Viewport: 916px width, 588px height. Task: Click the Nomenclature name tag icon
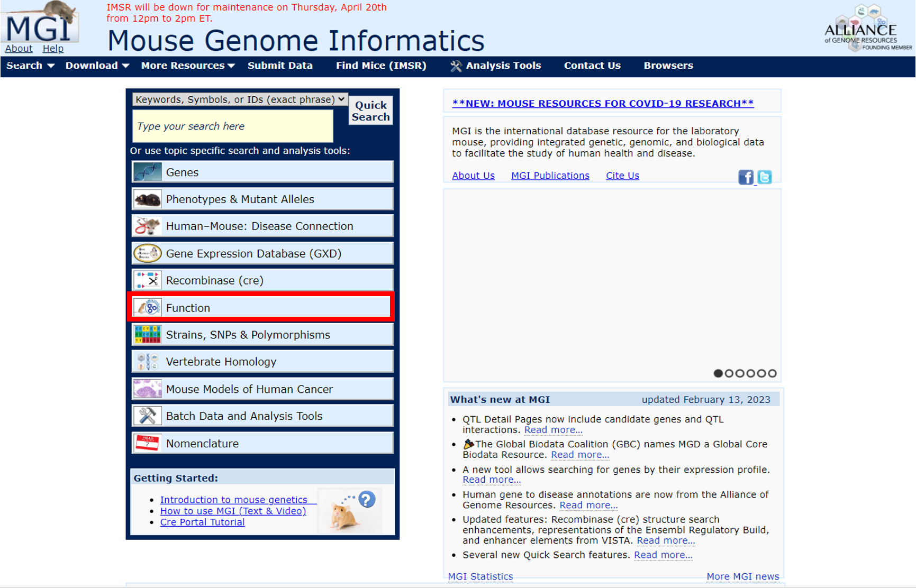tap(147, 443)
